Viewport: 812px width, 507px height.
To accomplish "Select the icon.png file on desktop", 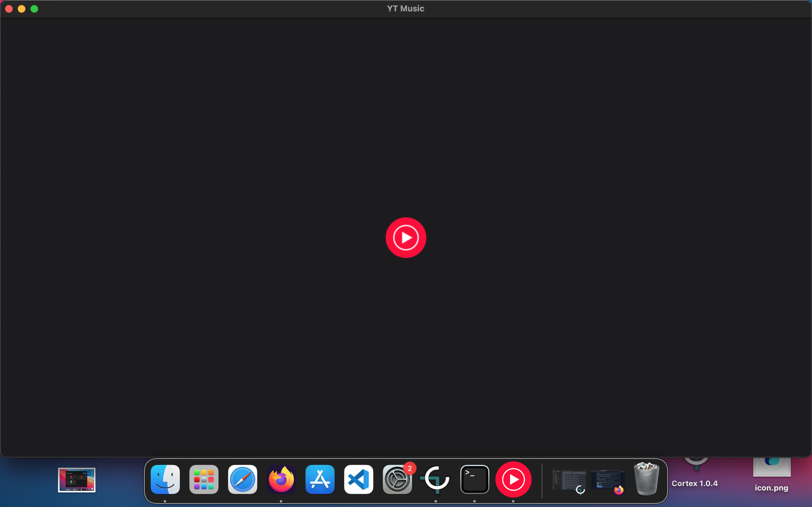I will click(771, 488).
